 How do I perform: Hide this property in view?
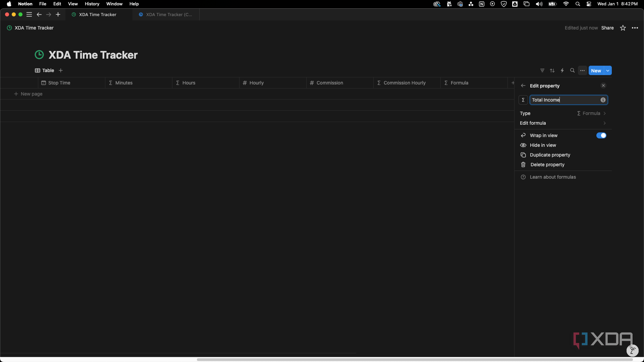click(563, 145)
